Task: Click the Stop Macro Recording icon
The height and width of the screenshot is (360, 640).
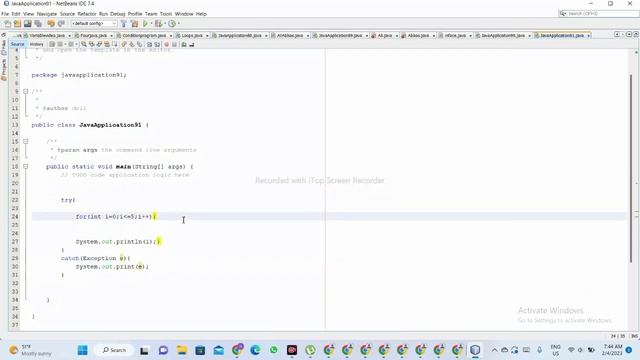Action: coord(175,44)
